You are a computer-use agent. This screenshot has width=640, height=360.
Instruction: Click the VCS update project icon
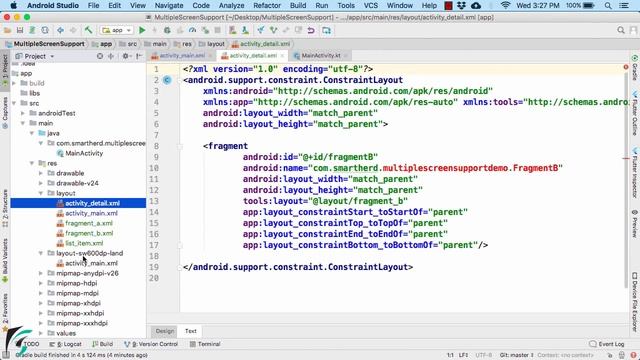(x=260, y=30)
